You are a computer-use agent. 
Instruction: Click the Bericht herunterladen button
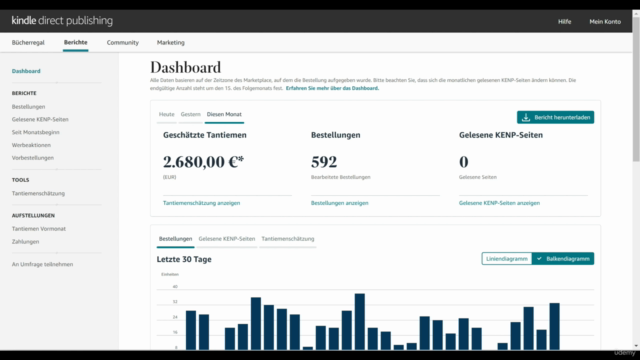[556, 117]
